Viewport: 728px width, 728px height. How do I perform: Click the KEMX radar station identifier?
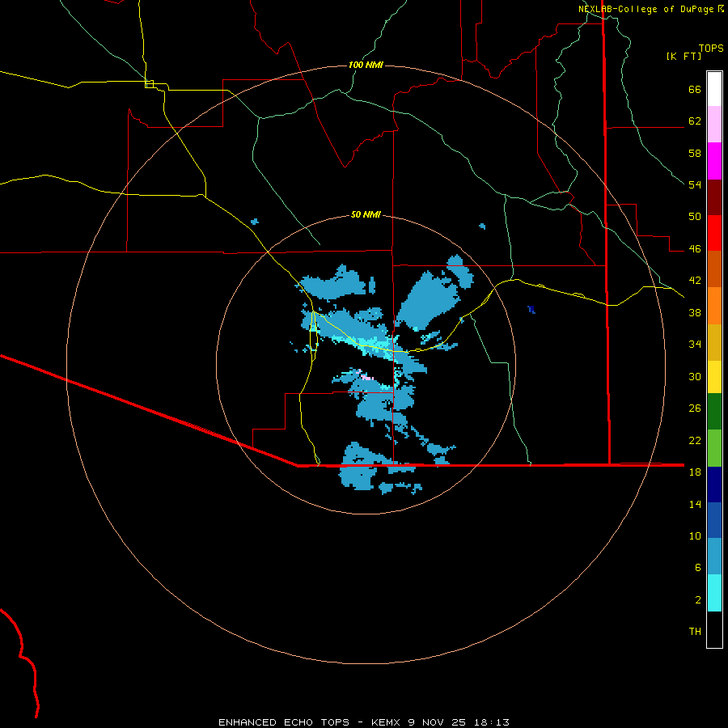[x=387, y=722]
